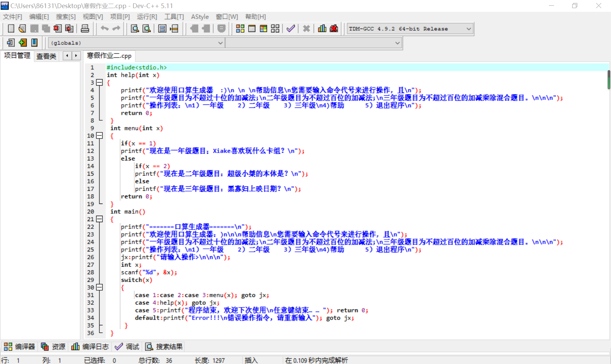Print the source file using printer icon
This screenshot has height=364, width=611.
click(x=85, y=29)
